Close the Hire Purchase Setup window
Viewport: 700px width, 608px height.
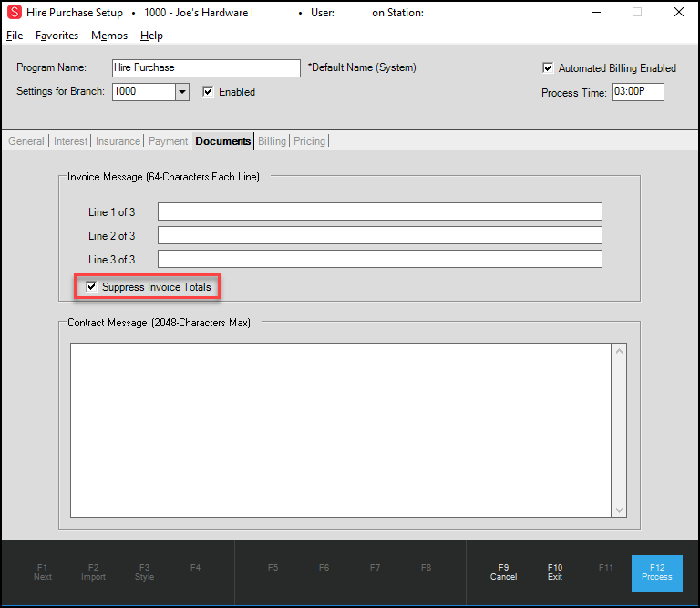(678, 12)
